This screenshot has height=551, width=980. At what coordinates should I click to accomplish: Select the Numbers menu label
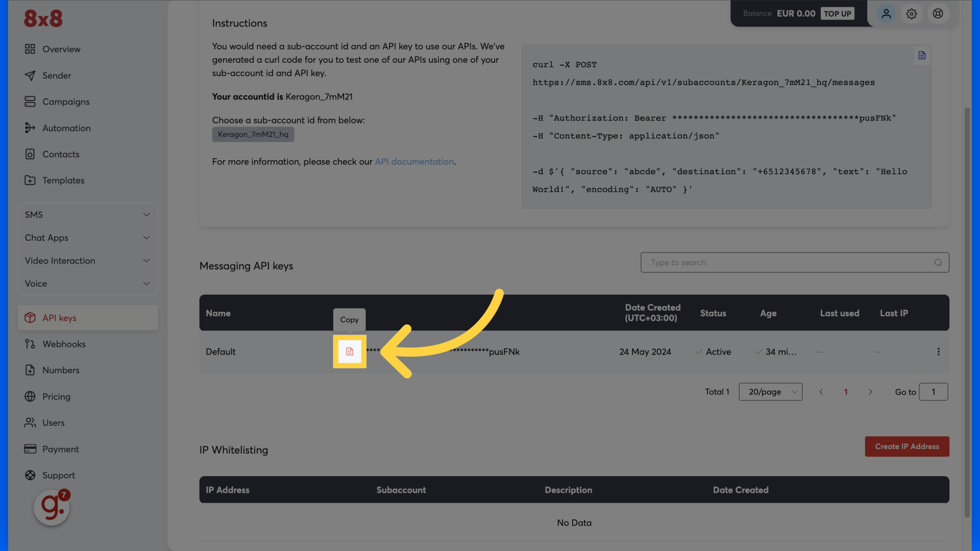[61, 370]
